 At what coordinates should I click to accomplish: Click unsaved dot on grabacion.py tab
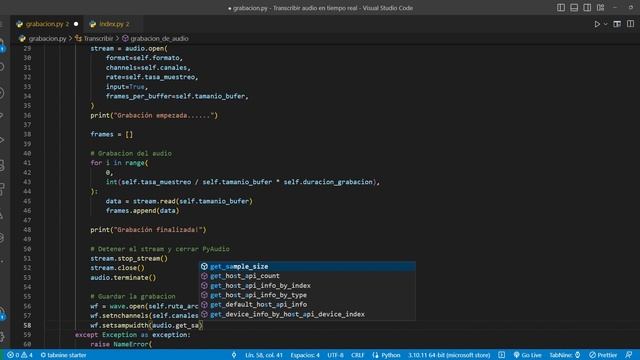click(76, 24)
